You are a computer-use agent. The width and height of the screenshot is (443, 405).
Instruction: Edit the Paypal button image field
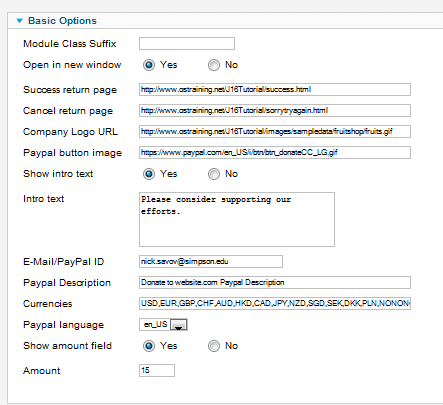pyautogui.click(x=275, y=153)
